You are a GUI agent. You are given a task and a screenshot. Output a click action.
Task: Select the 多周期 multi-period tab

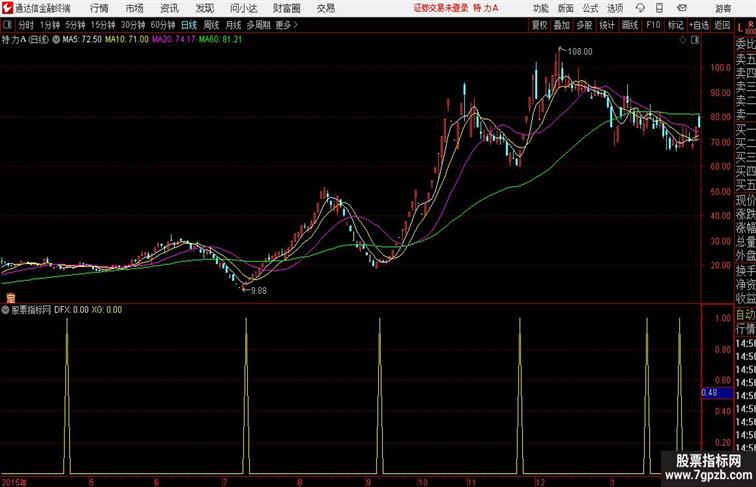[258, 25]
